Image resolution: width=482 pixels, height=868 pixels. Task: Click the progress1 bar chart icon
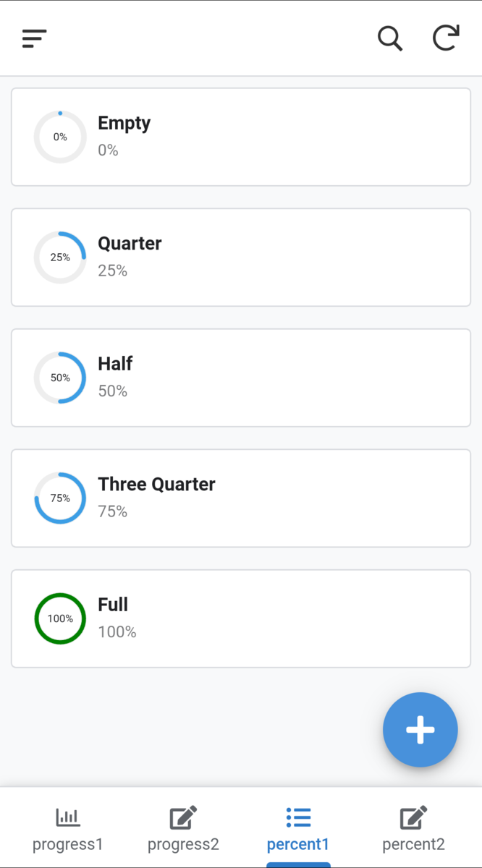click(68, 817)
